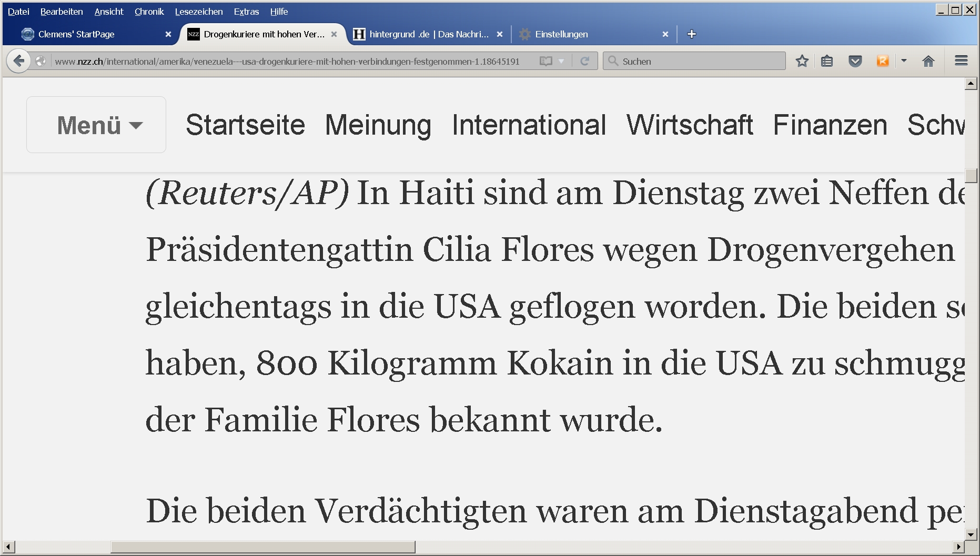The width and height of the screenshot is (980, 556).
Task: Open reader view from the address bar
Action: coord(546,61)
